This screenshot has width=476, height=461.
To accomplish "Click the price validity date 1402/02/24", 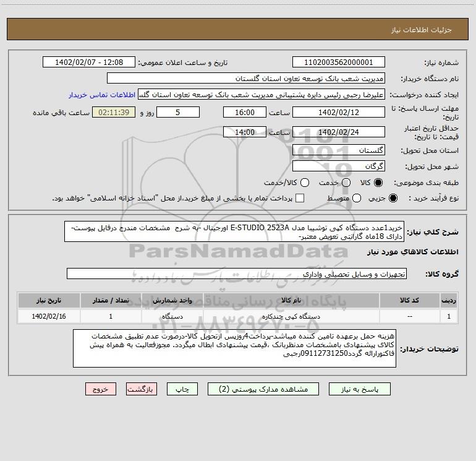I will tap(339, 132).
